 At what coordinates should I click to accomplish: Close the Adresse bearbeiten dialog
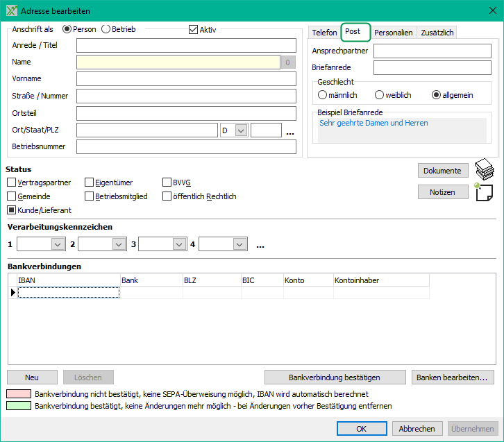490,11
